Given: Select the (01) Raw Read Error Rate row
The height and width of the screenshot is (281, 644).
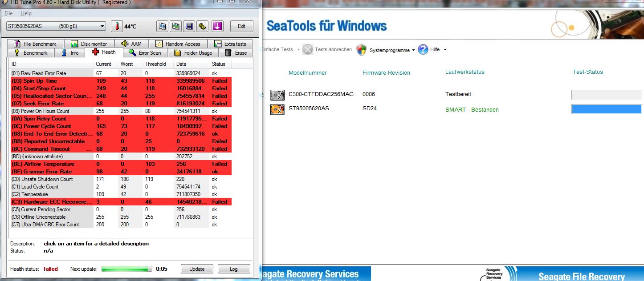Looking at the screenshot, I should [121, 73].
